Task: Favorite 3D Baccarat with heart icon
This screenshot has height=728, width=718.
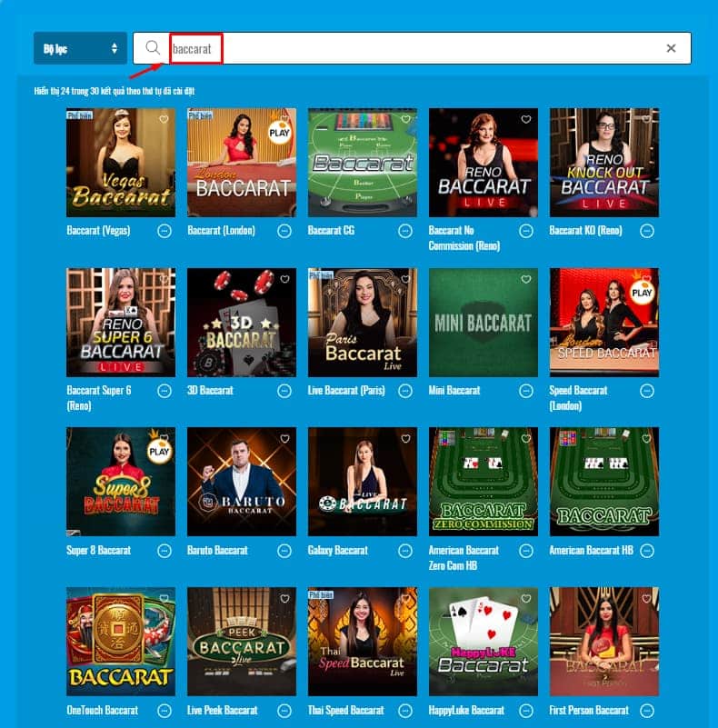Action: click(284, 279)
